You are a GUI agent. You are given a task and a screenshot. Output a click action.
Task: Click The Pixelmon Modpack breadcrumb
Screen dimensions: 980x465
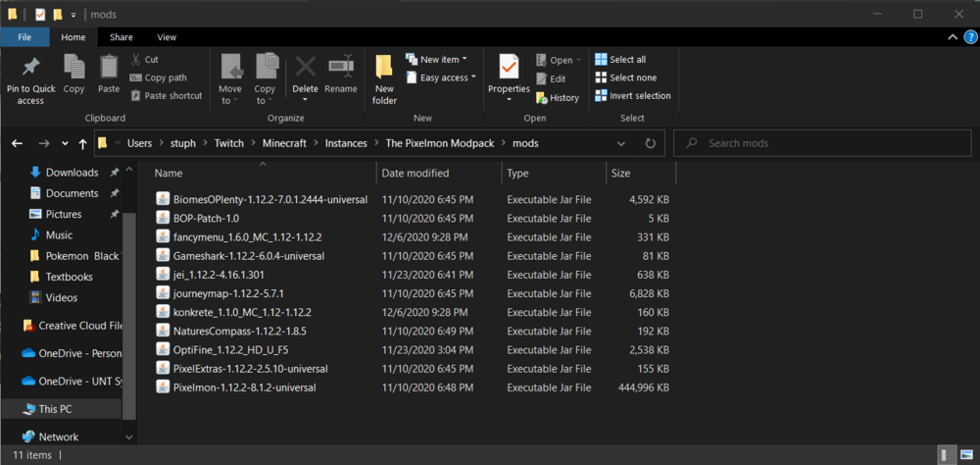coord(439,143)
